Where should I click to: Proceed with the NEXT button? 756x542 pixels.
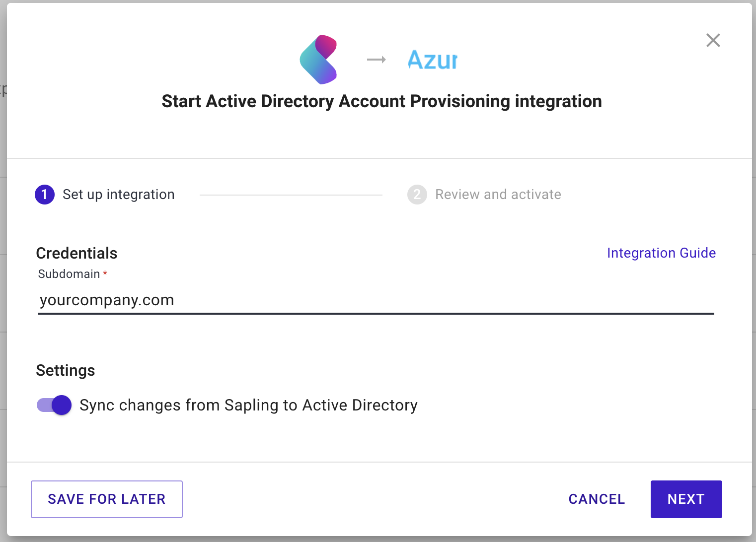[x=686, y=499]
